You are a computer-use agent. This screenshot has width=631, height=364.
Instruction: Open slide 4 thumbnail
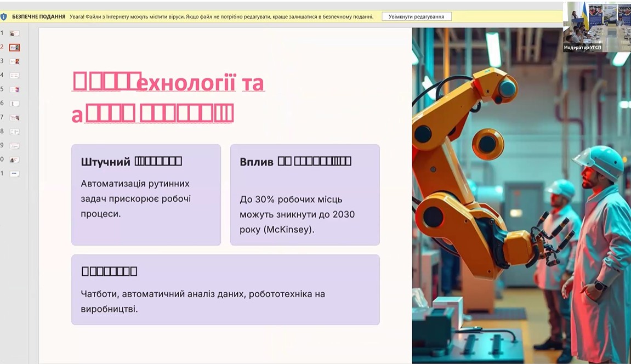tap(14, 76)
